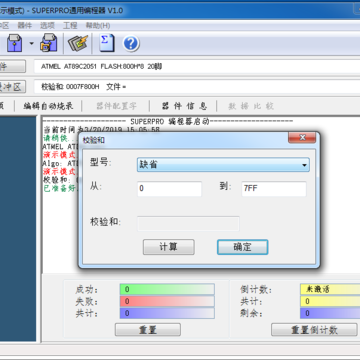Screen dimensions: 360x360
Task: Select the 编辑自动烧录 tab
Action: [48, 106]
